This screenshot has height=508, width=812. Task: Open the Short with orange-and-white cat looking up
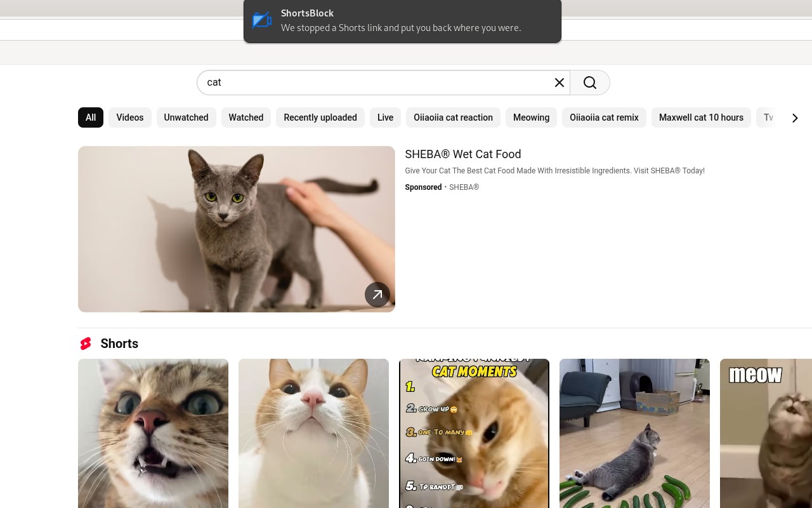(x=313, y=434)
